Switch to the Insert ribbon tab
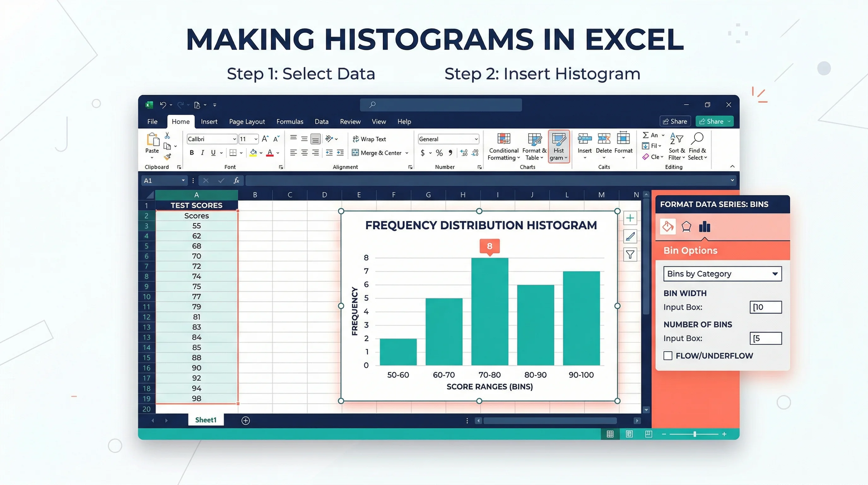868x485 pixels. pyautogui.click(x=209, y=122)
